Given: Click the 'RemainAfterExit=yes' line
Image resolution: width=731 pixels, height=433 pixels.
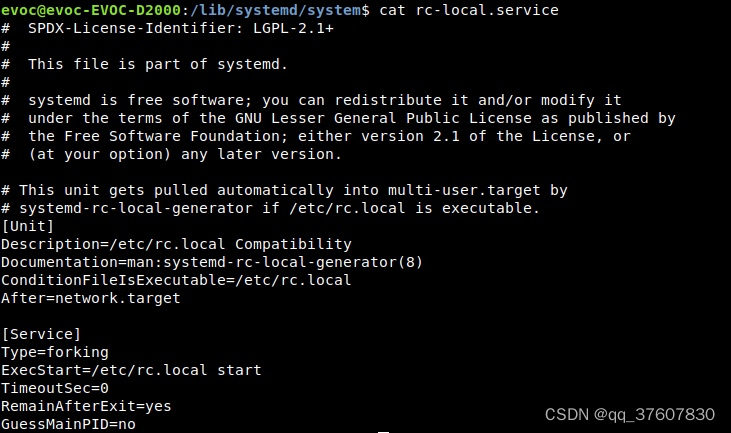Looking at the screenshot, I should tap(86, 406).
